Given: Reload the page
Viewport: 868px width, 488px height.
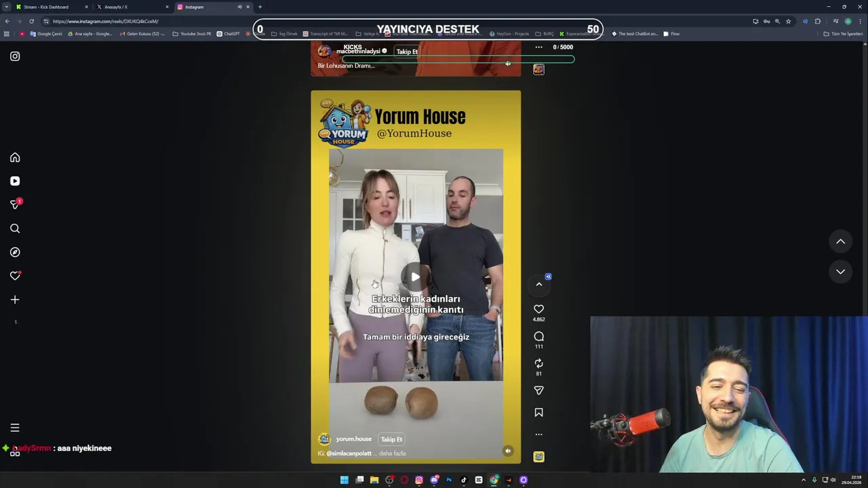Looking at the screenshot, I should point(31,21).
